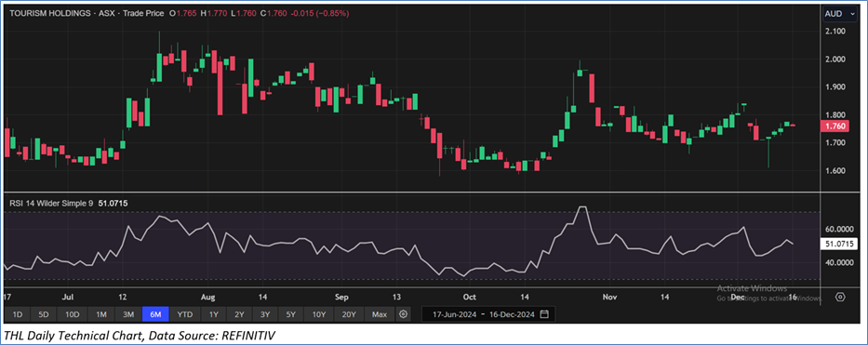Open the 17-Jun-2024 to 16-Dec-2024 date range field
The image size is (868, 345).
487,314
